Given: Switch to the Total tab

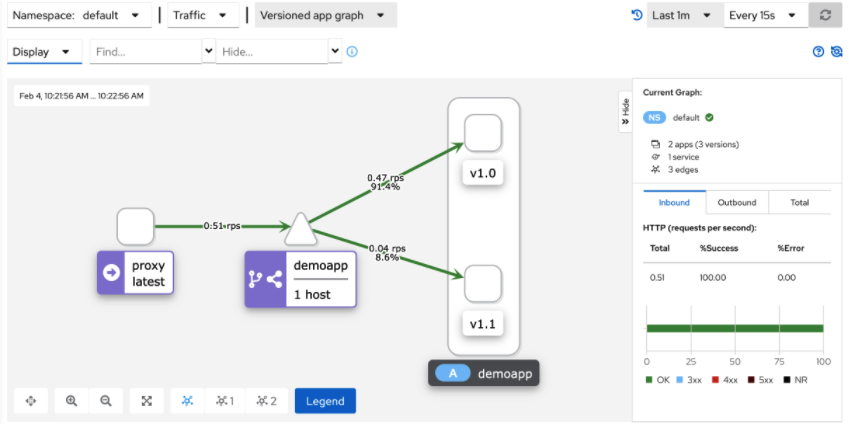Looking at the screenshot, I should click(x=799, y=202).
